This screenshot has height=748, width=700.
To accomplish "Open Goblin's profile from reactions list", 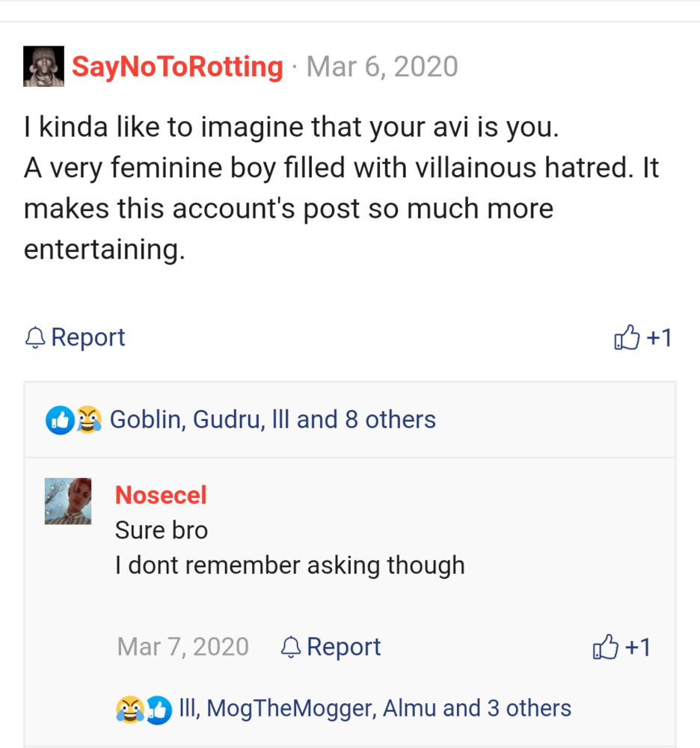I will click(x=145, y=420).
